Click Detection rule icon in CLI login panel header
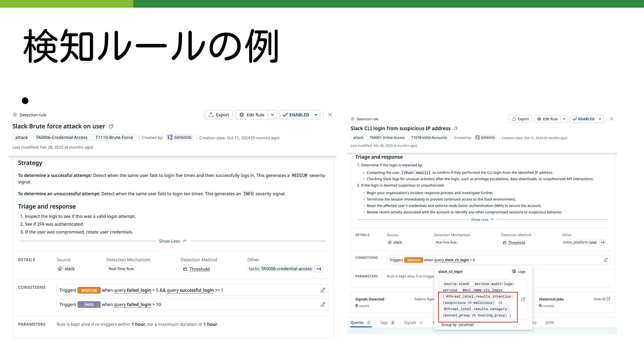644x363 pixels. click(353, 119)
